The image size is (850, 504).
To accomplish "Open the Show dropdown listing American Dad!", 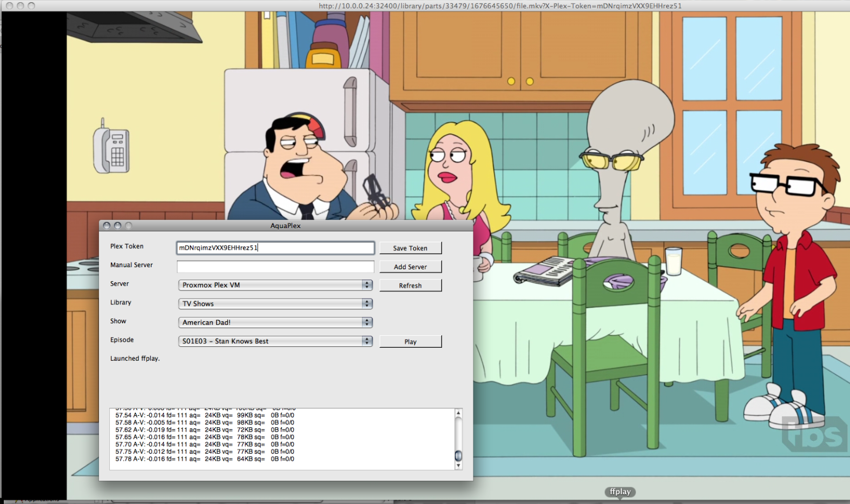I will [275, 322].
